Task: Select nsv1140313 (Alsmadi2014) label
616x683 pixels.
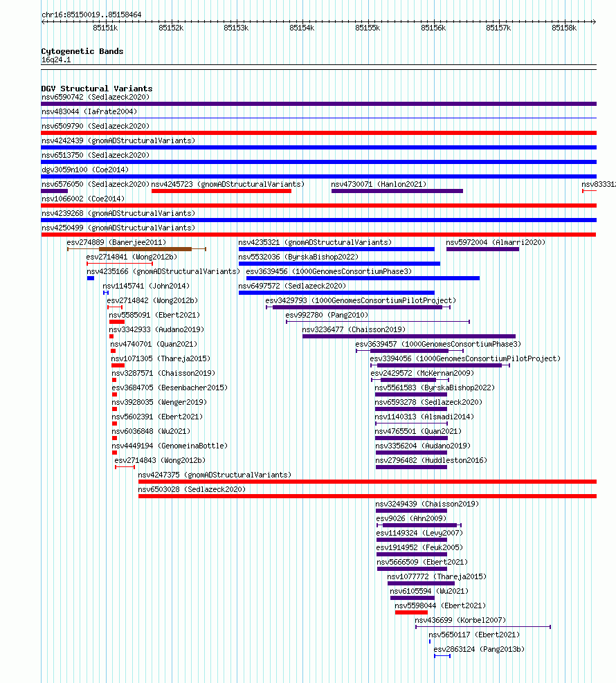Action: (x=424, y=417)
